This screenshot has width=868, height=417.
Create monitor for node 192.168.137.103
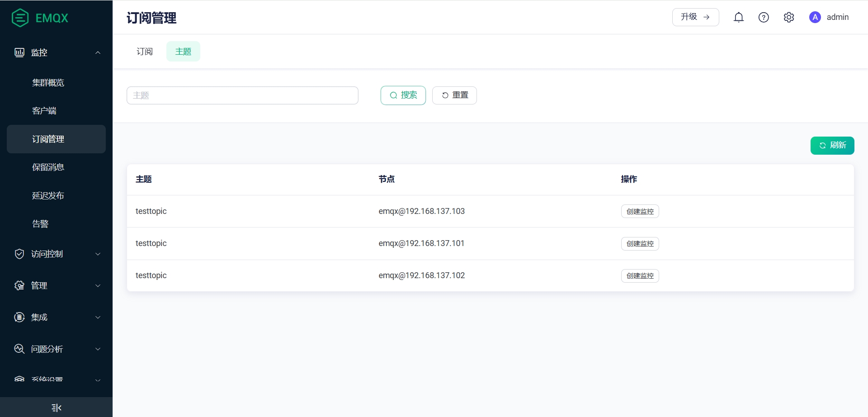(x=640, y=211)
